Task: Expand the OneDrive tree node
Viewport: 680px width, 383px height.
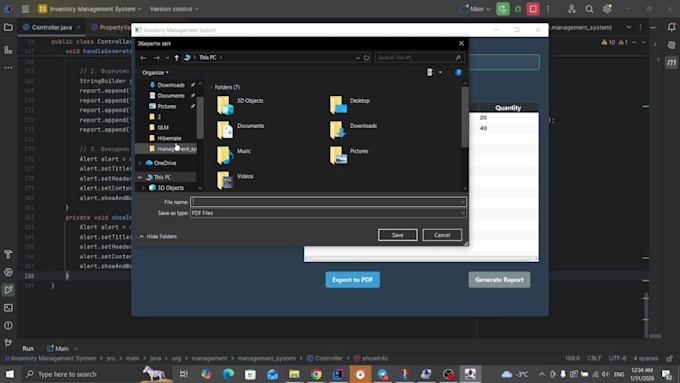Action: [140, 163]
